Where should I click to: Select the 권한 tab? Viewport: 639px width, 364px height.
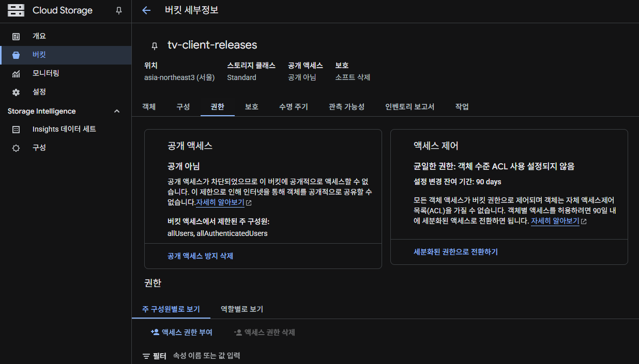(217, 107)
